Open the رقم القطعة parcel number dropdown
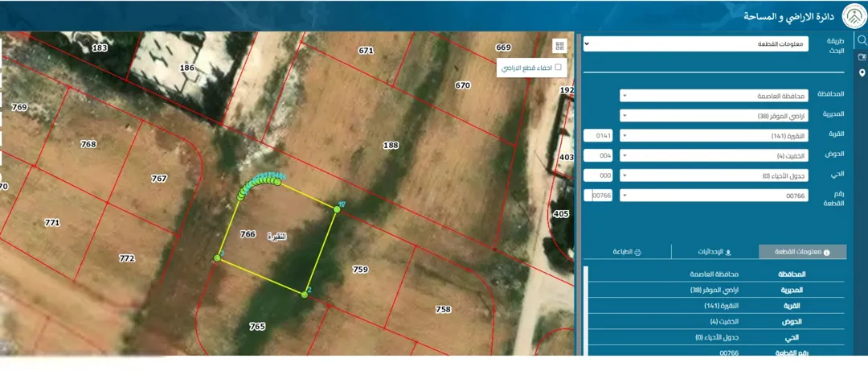The image size is (868, 371). (x=714, y=196)
